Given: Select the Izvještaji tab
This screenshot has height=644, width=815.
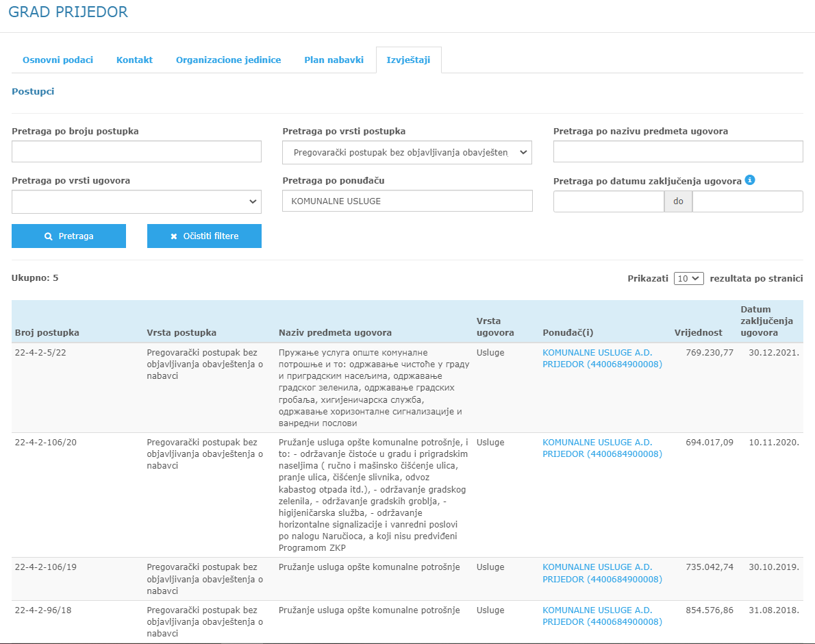Looking at the screenshot, I should (x=408, y=60).
